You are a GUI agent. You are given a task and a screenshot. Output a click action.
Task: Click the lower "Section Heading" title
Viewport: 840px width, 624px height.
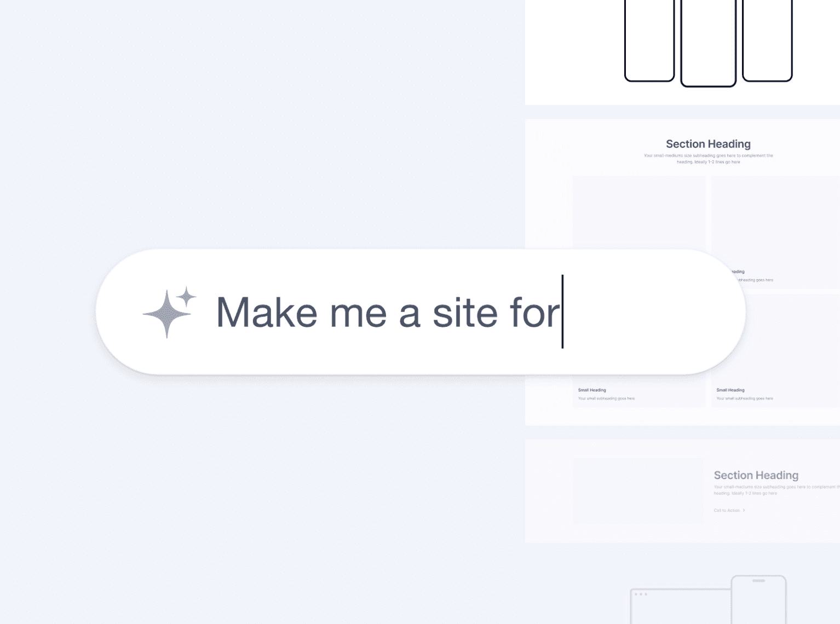pyautogui.click(x=756, y=475)
